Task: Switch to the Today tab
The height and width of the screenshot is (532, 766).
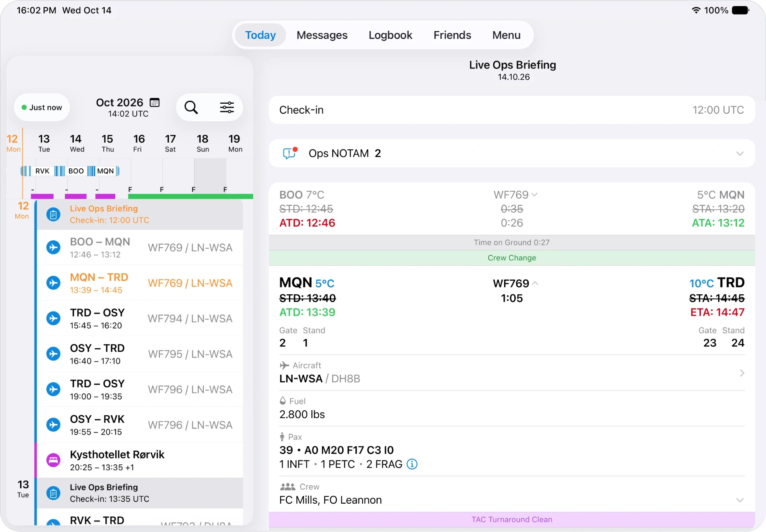Action: 260,35
